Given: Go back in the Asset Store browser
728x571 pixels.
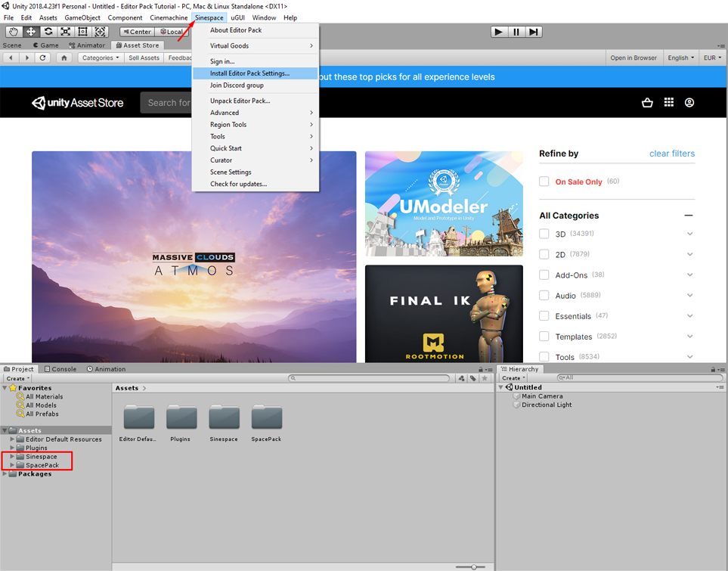Looking at the screenshot, I should pos(11,57).
